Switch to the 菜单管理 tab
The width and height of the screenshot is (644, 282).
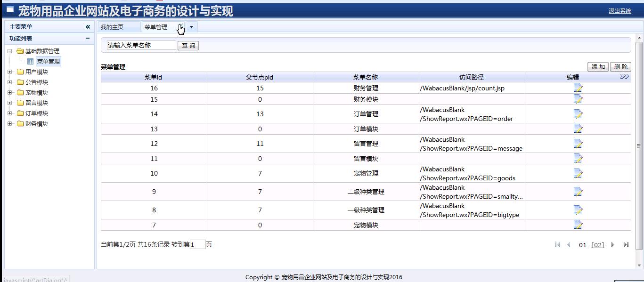tap(156, 27)
